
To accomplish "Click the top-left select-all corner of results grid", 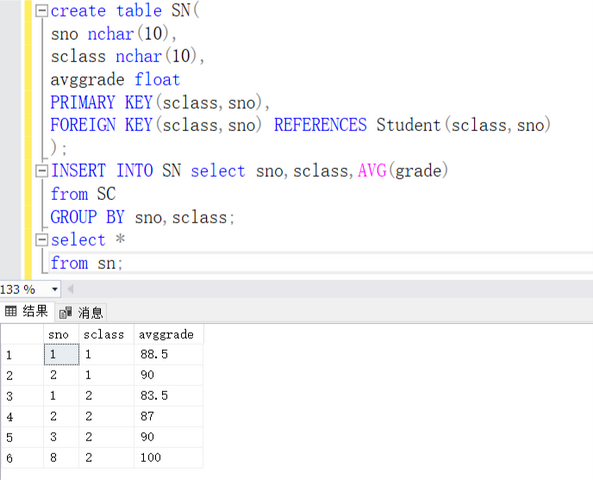I will 22,334.
